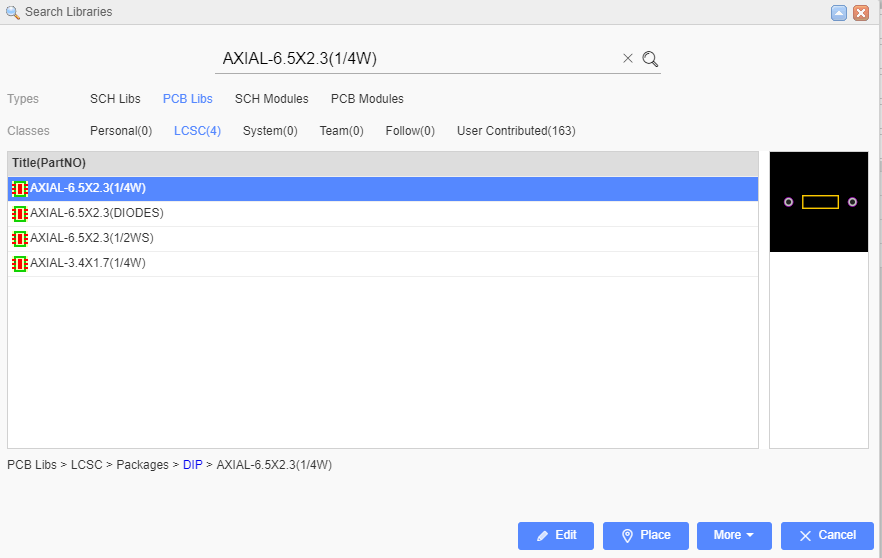Click footprint icon of AXIAL-6.5X2.3(1/2WS) row
Image resolution: width=882 pixels, height=558 pixels.
pos(19,238)
